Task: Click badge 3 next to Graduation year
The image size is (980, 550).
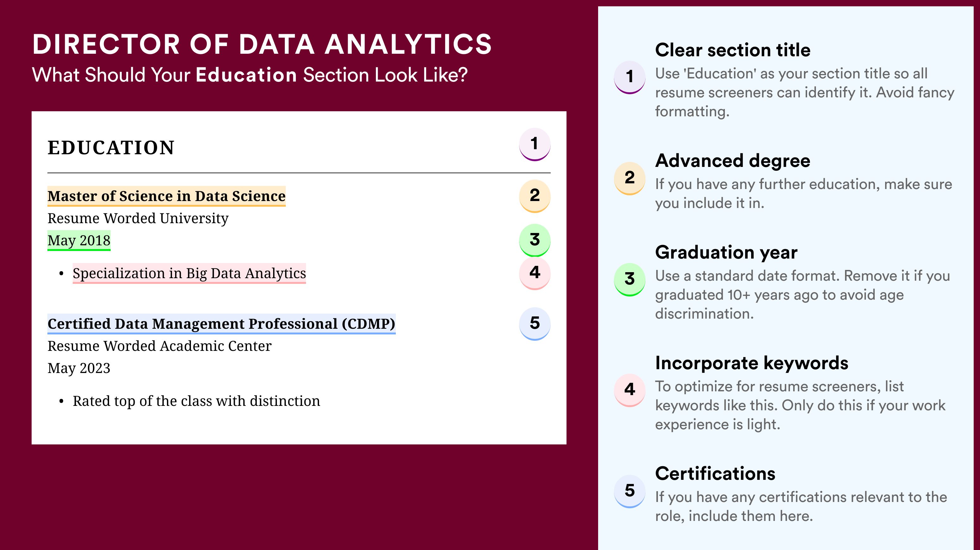Action: [629, 279]
